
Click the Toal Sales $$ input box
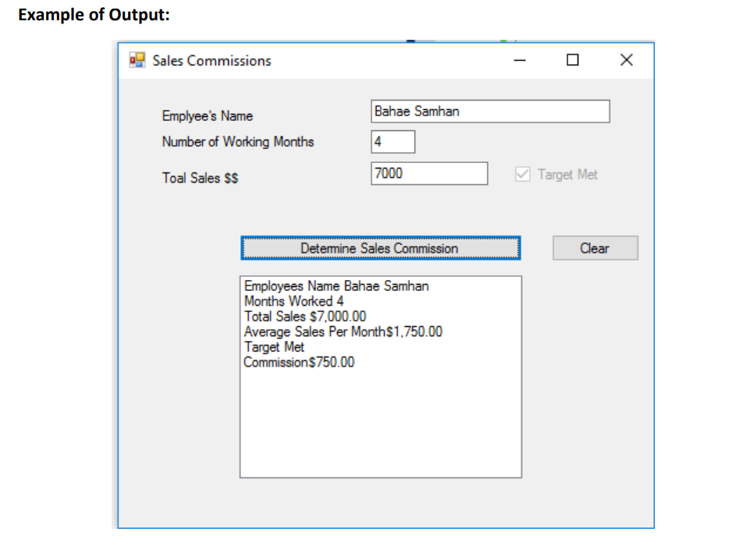[429, 173]
